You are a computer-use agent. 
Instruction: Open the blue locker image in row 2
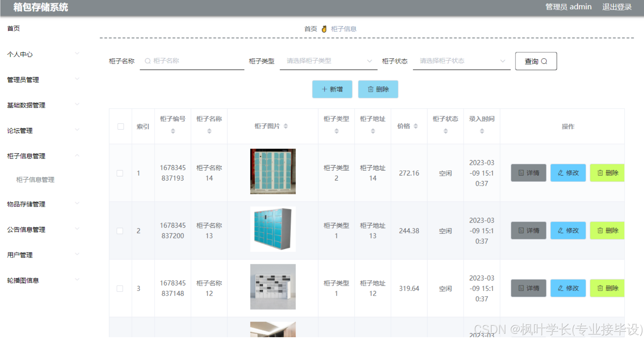(x=273, y=229)
